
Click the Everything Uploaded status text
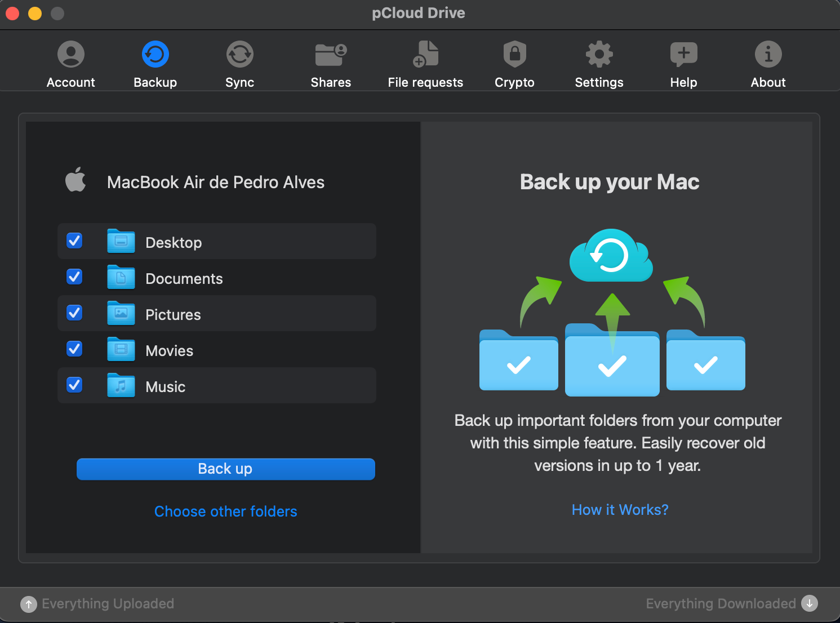pos(108,604)
